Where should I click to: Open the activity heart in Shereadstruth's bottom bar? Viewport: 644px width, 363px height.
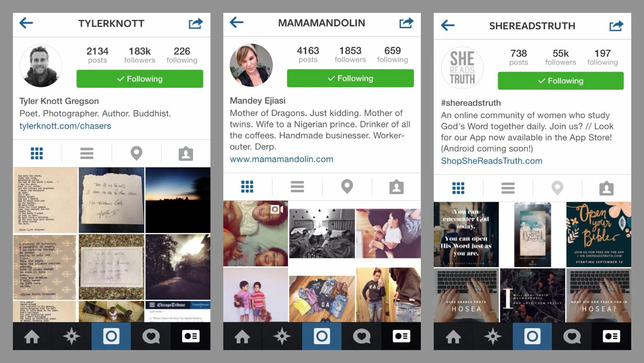click(x=571, y=336)
